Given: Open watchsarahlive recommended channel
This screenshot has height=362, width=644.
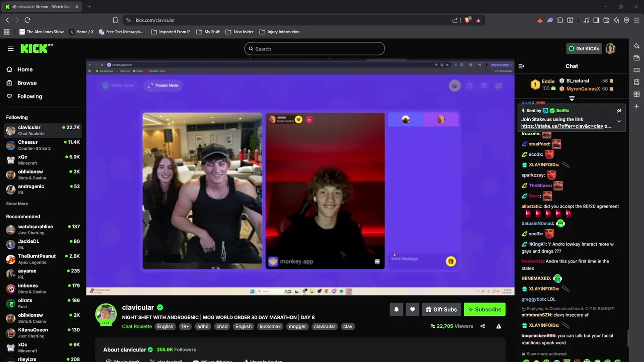Looking at the screenshot, I should pyautogui.click(x=43, y=230).
